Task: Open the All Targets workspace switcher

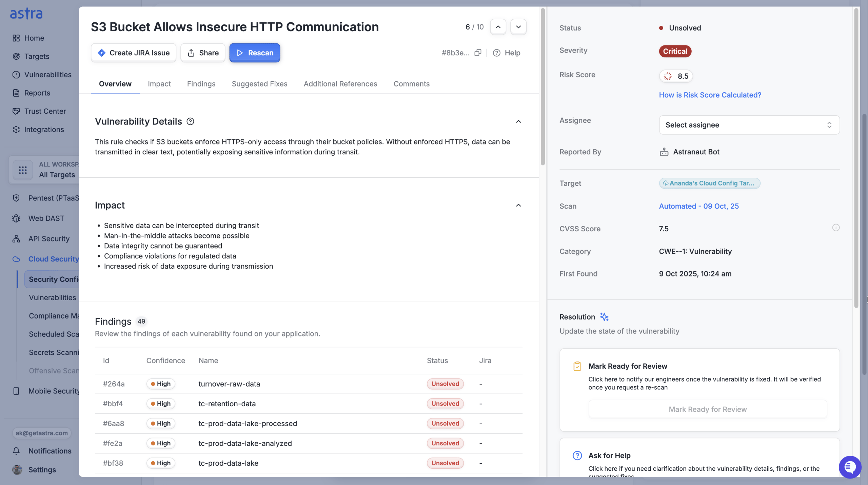Action: [x=44, y=170]
